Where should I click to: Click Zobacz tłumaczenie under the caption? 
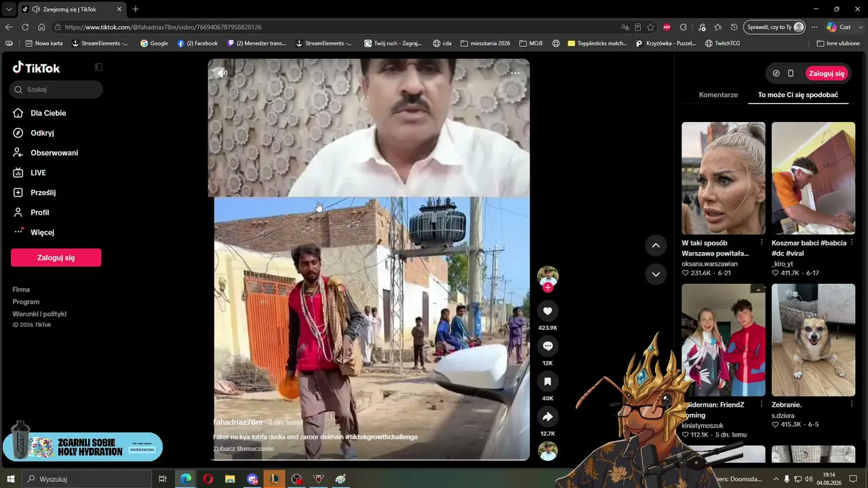pyautogui.click(x=243, y=449)
